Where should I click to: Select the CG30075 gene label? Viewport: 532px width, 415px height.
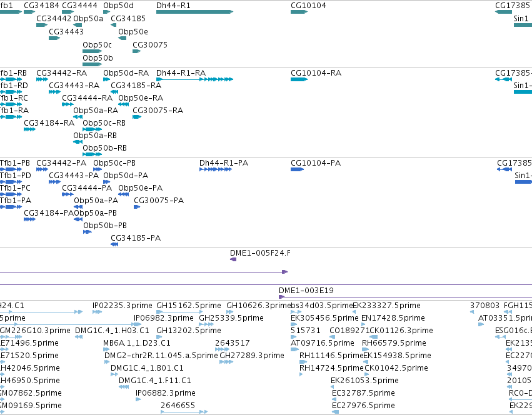tap(150, 44)
